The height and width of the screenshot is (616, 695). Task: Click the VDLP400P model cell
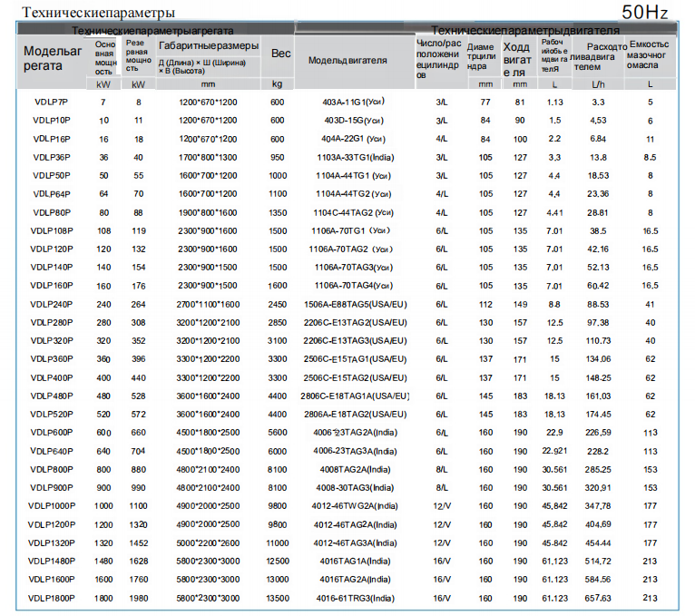pos(52,378)
